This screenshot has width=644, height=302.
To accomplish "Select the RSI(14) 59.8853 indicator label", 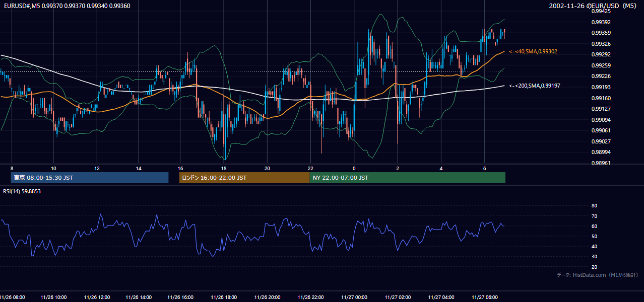I will pos(22,191).
